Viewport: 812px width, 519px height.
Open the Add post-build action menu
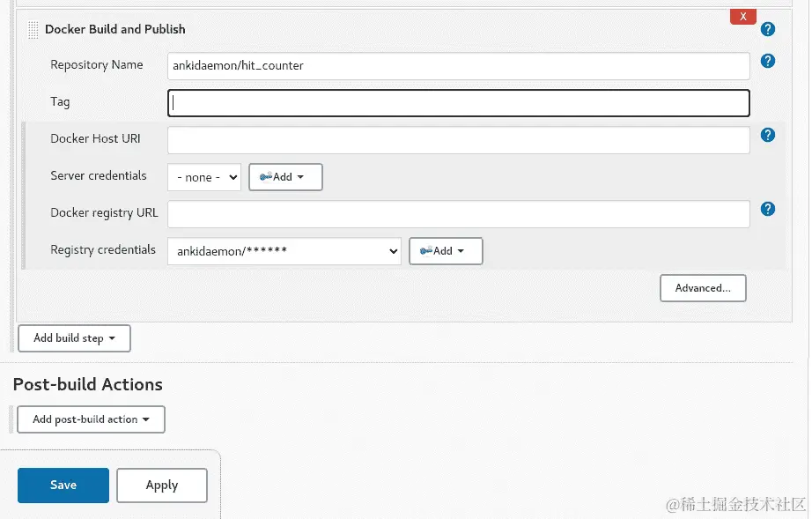point(91,419)
